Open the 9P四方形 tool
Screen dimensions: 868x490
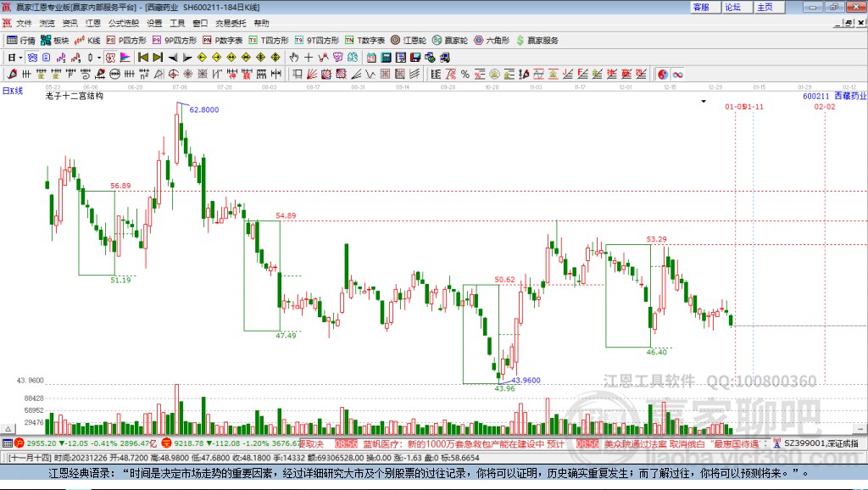click(x=174, y=40)
